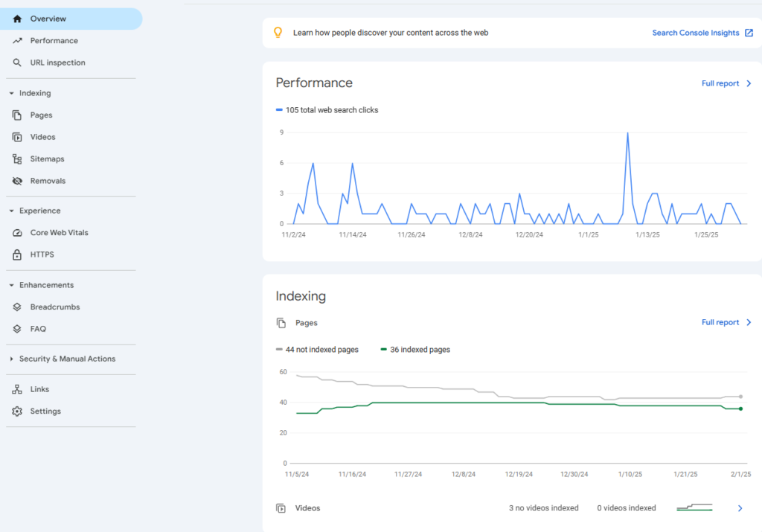762x532 pixels.
Task: Click the Links network icon
Action: point(17,389)
